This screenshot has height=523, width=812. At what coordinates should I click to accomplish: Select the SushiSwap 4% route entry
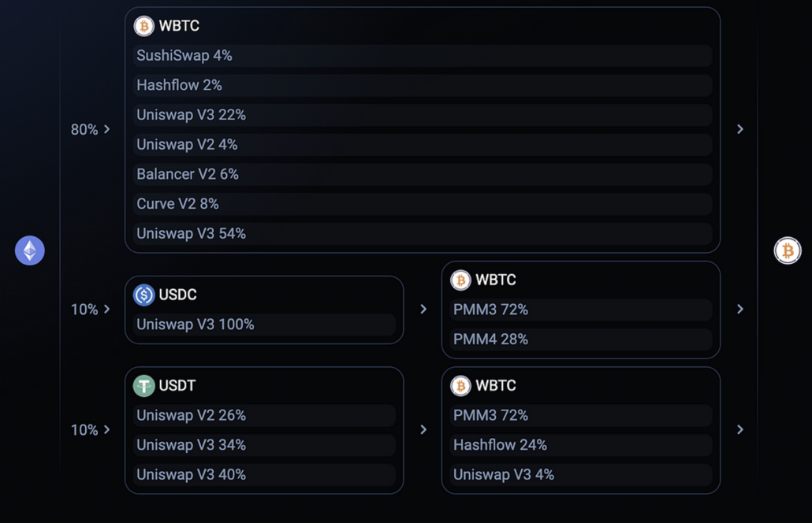coord(422,55)
